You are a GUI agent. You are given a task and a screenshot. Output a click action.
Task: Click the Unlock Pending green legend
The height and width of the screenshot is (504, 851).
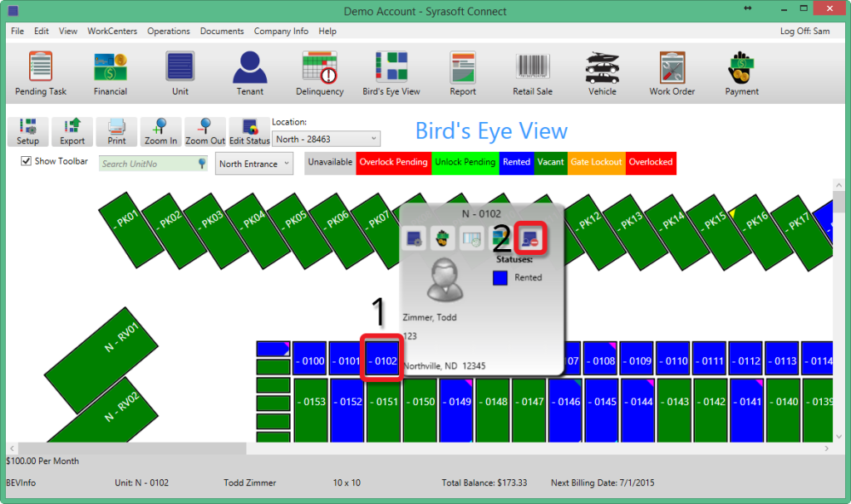(465, 162)
